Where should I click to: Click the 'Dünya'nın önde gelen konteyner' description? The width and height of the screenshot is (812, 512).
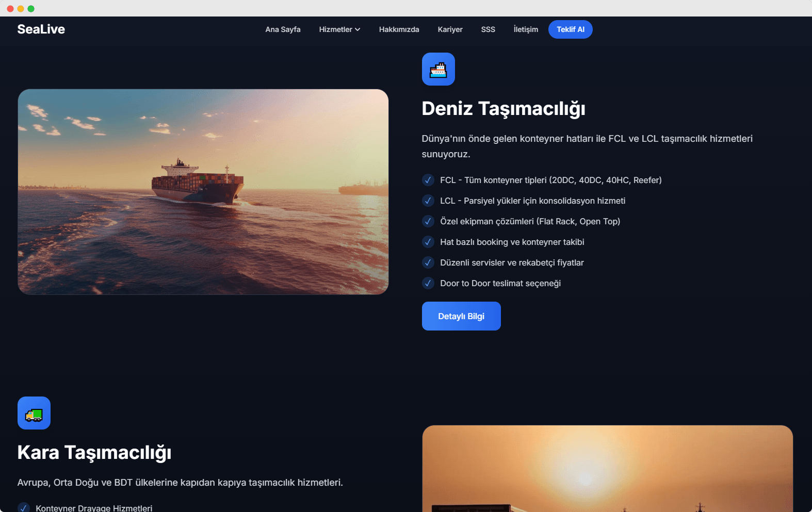click(x=587, y=146)
